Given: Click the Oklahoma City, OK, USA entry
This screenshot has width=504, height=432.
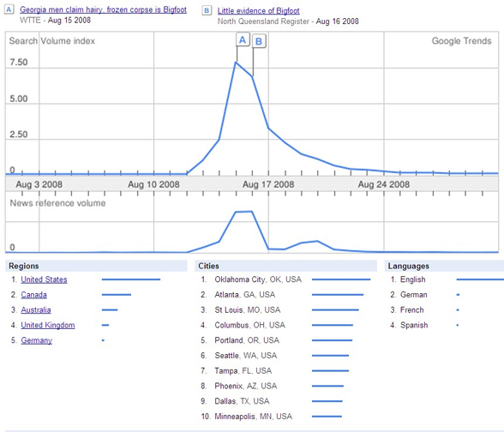Looking at the screenshot, I should (x=258, y=279).
